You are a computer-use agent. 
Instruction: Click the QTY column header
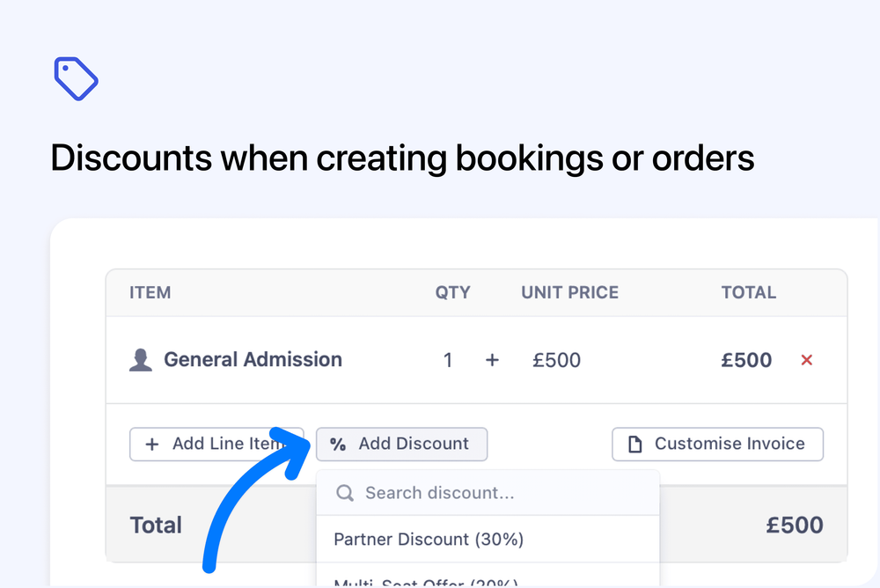452,292
